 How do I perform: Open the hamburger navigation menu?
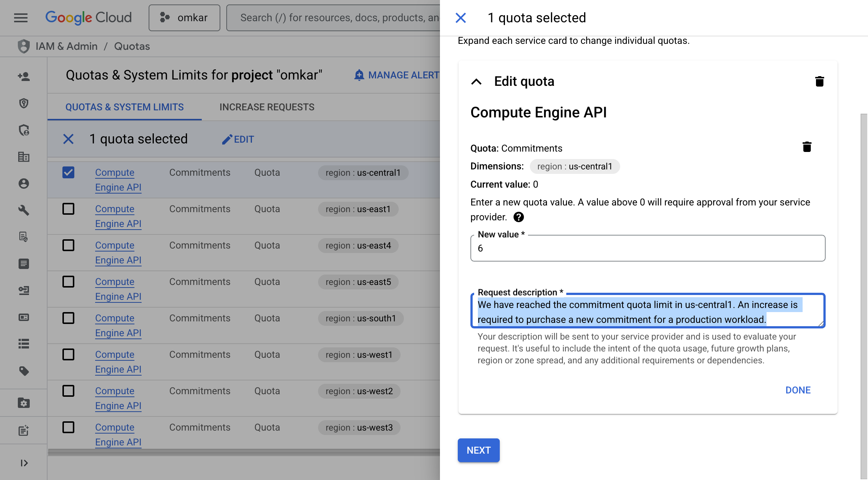[21, 17]
